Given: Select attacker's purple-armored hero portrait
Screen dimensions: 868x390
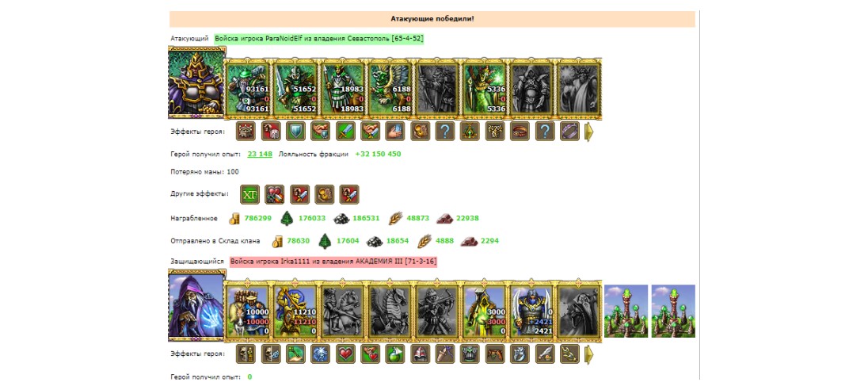Looking at the screenshot, I should click(x=197, y=82).
